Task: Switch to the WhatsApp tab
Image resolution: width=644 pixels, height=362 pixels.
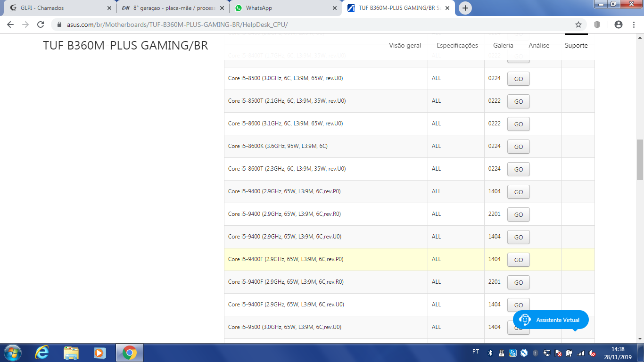Action: tap(286, 8)
